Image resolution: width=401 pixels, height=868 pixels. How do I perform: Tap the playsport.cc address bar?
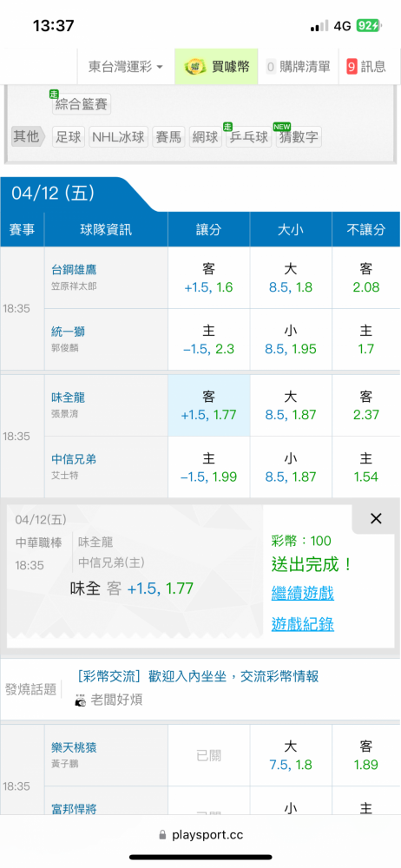click(x=200, y=834)
